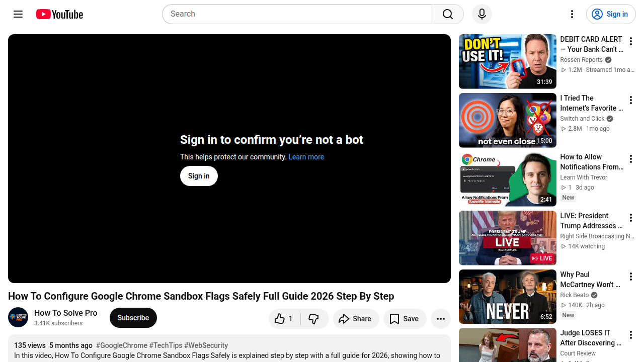This screenshot has width=644, height=362.
Task: Open Judge LOSES IT video thumbnail
Action: click(508, 345)
